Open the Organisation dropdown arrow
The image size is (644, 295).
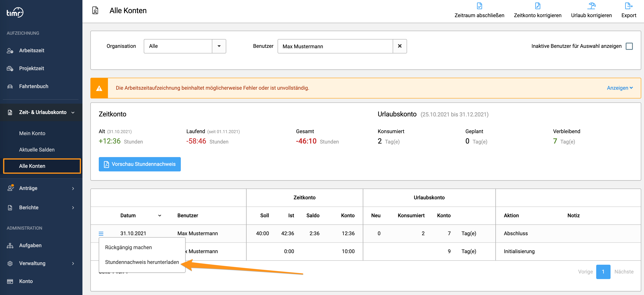tap(219, 46)
